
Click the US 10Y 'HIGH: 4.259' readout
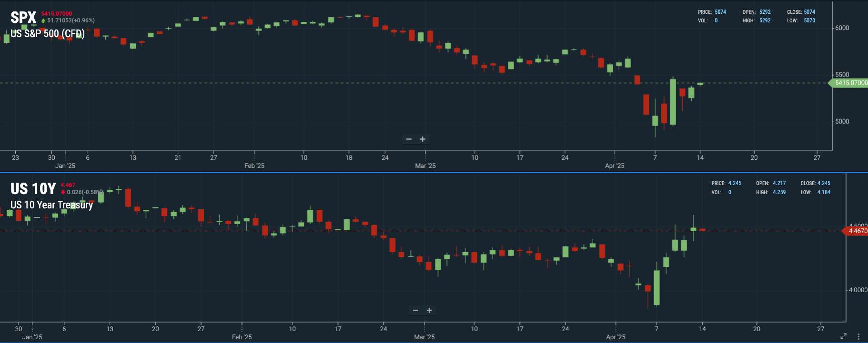click(771, 192)
